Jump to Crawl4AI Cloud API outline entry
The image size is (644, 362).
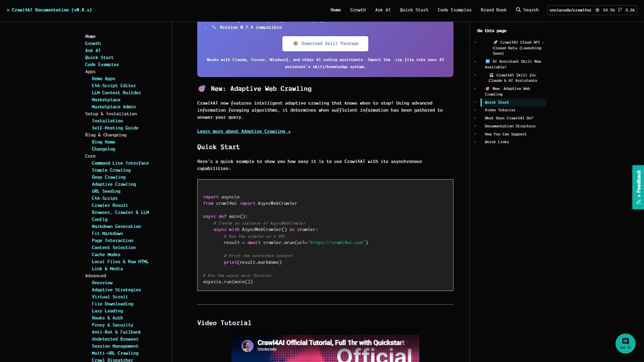(x=518, y=48)
